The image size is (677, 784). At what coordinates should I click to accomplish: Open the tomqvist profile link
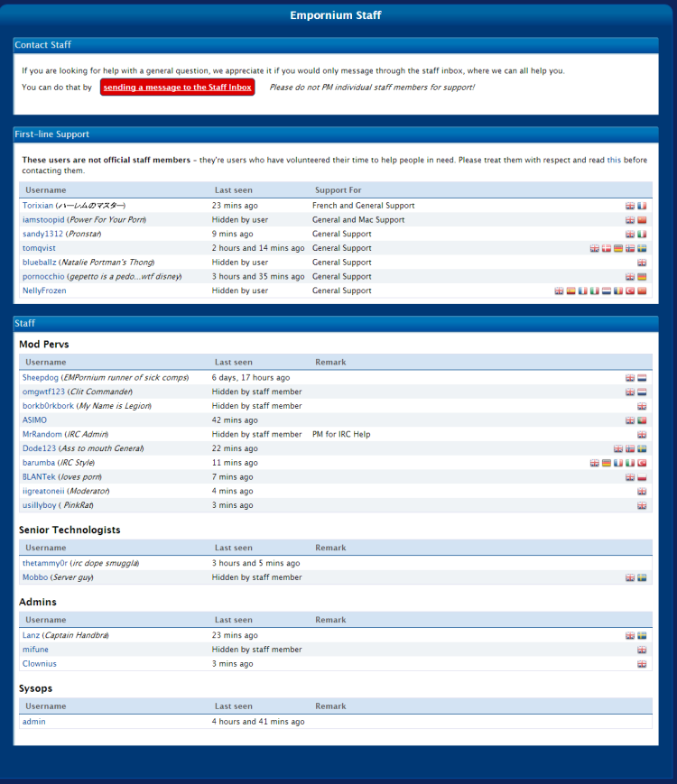click(x=39, y=248)
